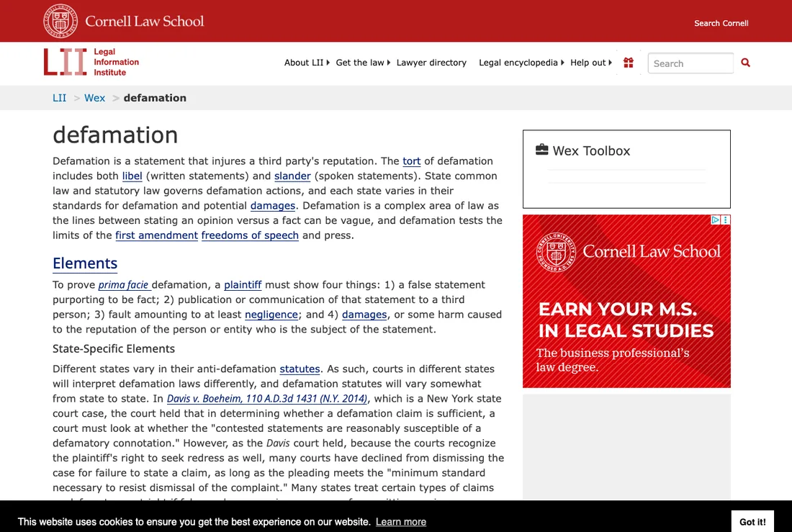Open the negligence link

click(271, 315)
